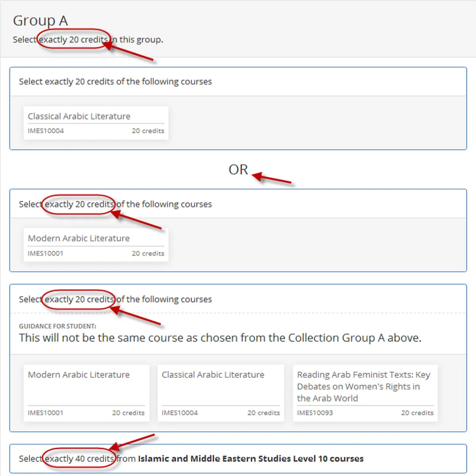Click the third panel's Select exactly 20 credits header
Viewport: 476px width, 476px height.
coord(115,299)
